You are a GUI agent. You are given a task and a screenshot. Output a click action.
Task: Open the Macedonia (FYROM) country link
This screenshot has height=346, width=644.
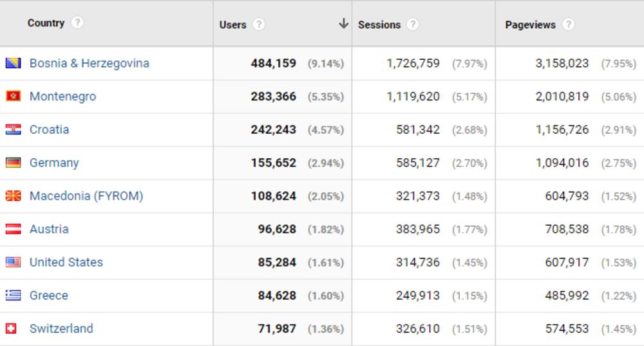(x=86, y=196)
